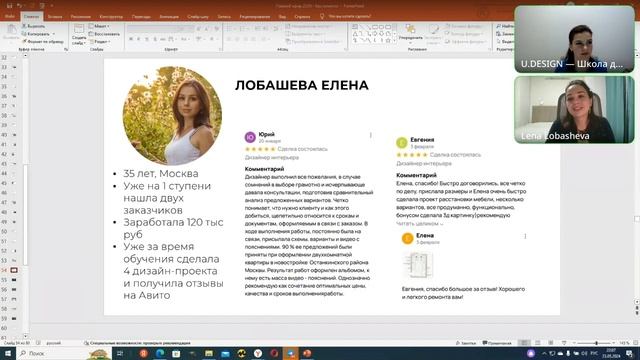Screen dimensions: 640x360
Task: Click the "What do you want to do" lightbulb search
Action: [x=345, y=16]
